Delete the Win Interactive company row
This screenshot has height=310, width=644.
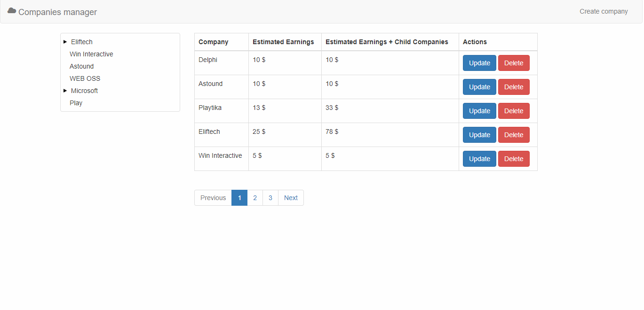[x=514, y=159]
